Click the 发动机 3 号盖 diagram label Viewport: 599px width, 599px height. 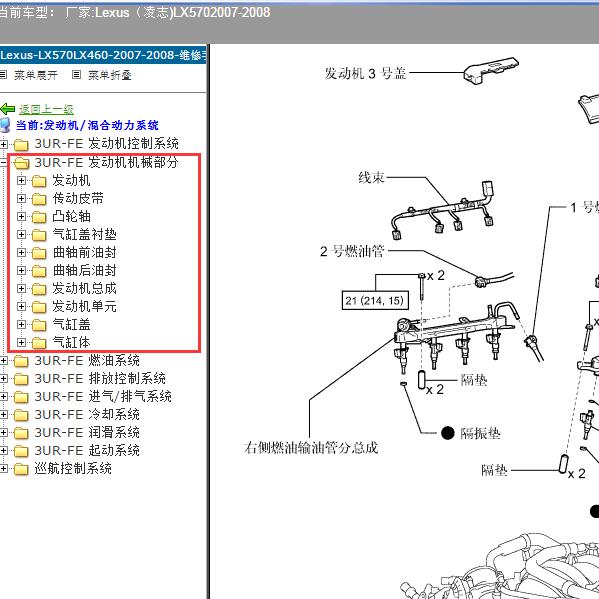(x=365, y=73)
